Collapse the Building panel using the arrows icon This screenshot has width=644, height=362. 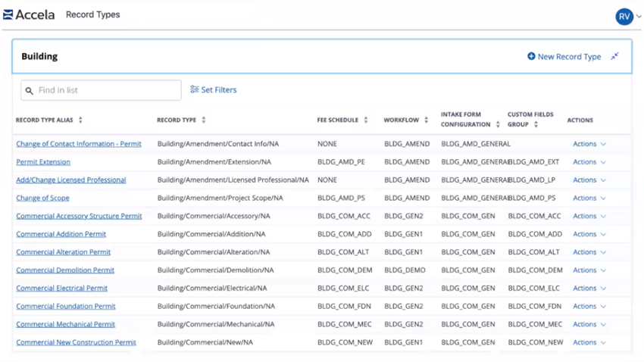(x=615, y=57)
